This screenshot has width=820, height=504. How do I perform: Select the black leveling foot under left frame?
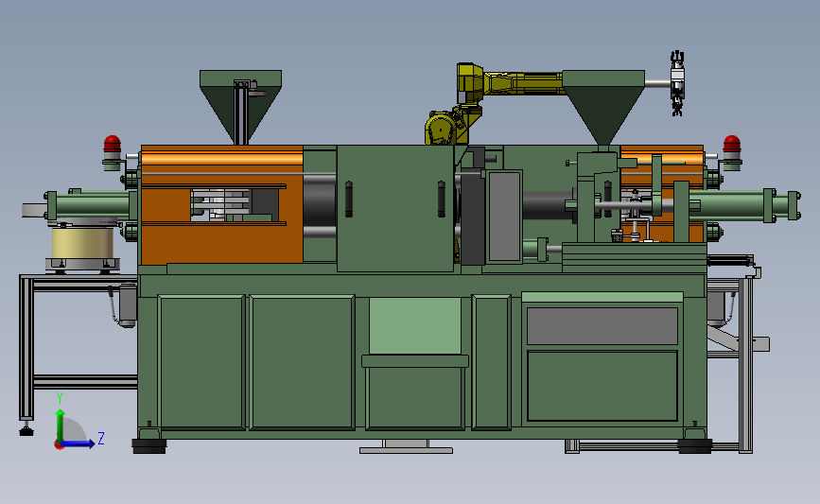coord(26,431)
